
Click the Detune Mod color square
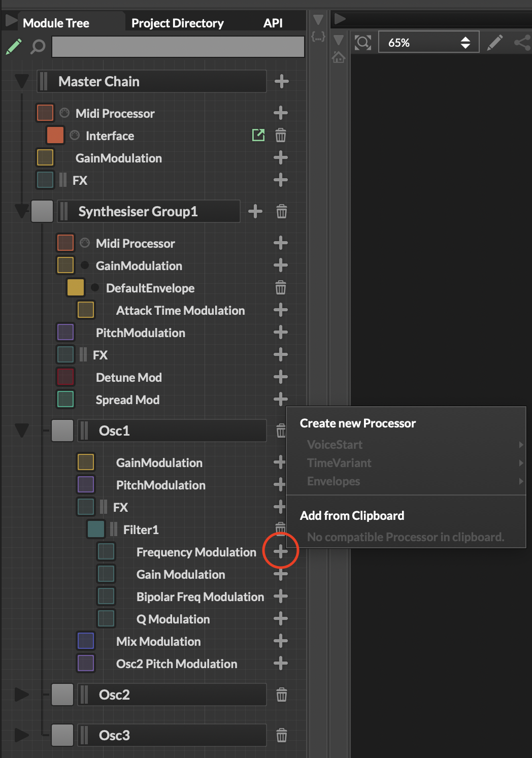tap(65, 377)
